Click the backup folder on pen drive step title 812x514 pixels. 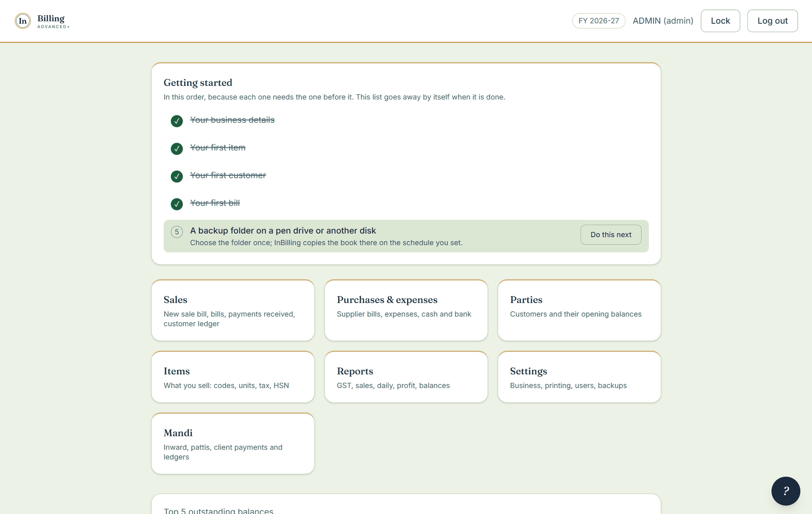pos(283,230)
